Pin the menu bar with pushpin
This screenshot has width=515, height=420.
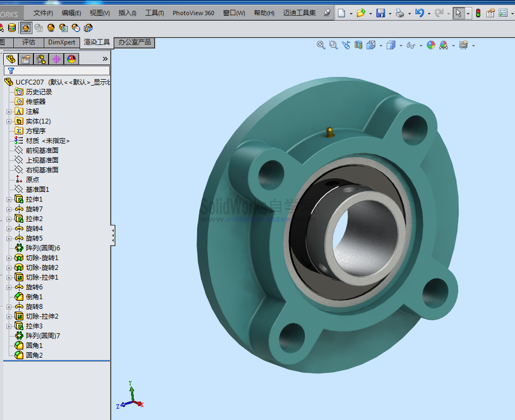click(327, 13)
